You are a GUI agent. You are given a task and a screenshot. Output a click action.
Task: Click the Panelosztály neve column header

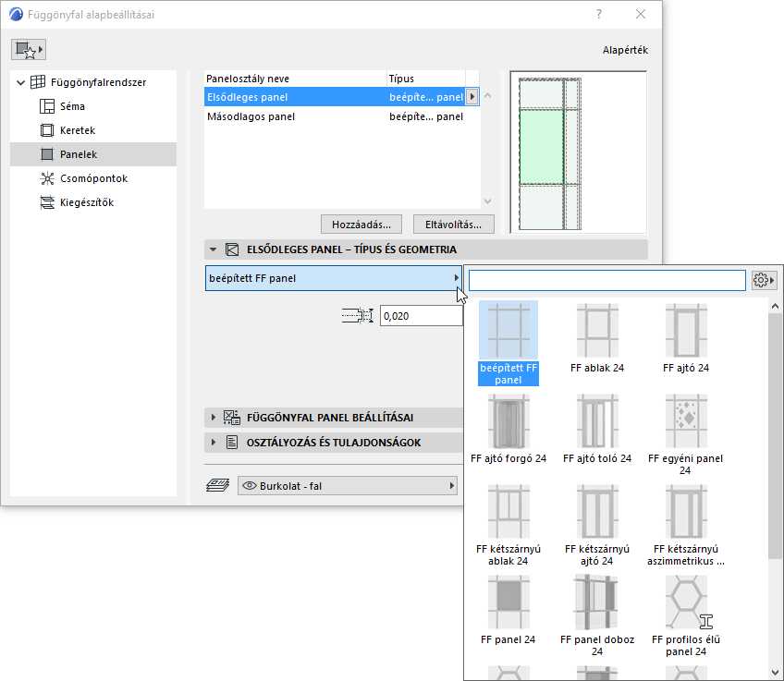point(295,79)
